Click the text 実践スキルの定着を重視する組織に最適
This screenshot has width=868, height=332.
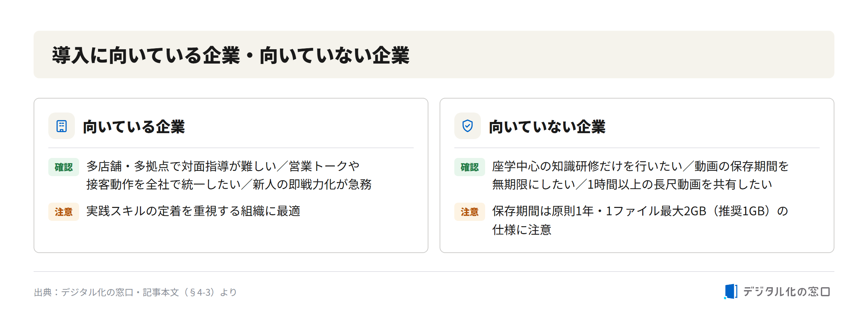click(193, 211)
